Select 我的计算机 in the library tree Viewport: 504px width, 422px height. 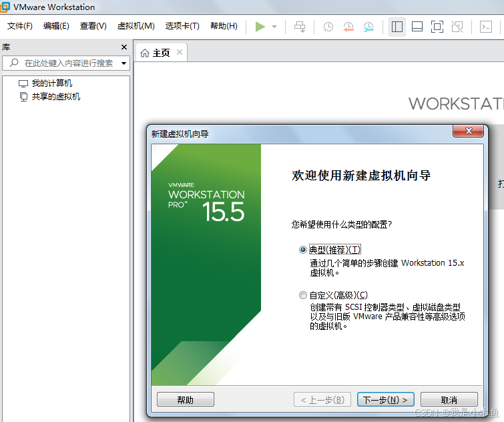52,83
